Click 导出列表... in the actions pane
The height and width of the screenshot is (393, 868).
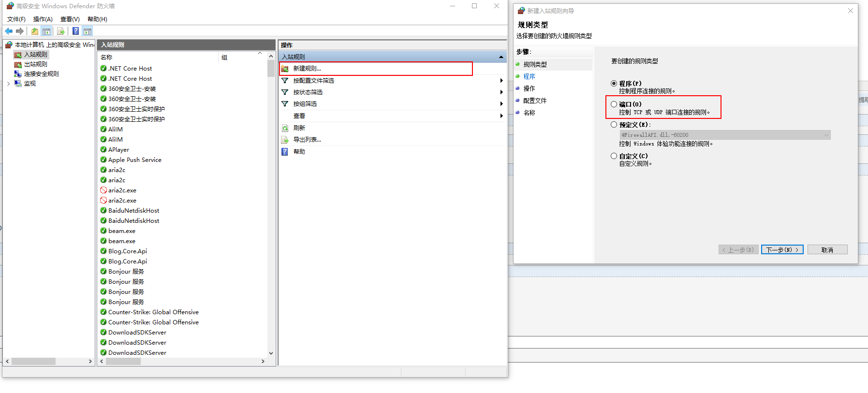(x=307, y=140)
